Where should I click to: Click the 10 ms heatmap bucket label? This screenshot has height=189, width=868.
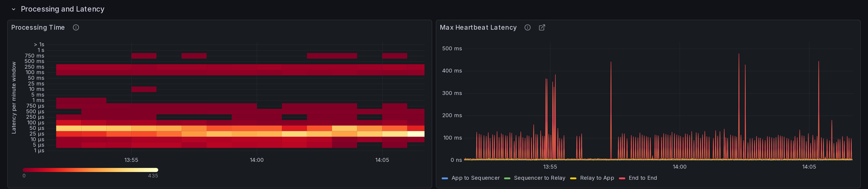36,89
